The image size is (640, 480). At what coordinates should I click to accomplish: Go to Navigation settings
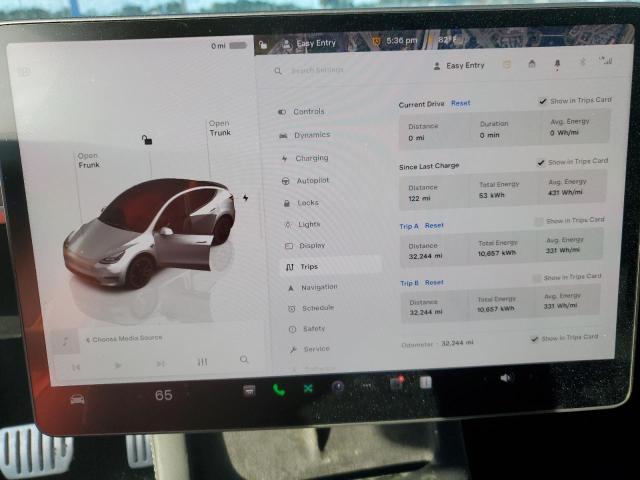[313, 288]
